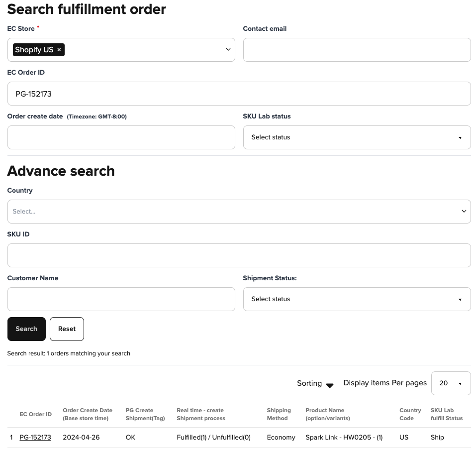Click the EC Order ID column header
The width and height of the screenshot is (476, 453).
pyautogui.click(x=35, y=414)
